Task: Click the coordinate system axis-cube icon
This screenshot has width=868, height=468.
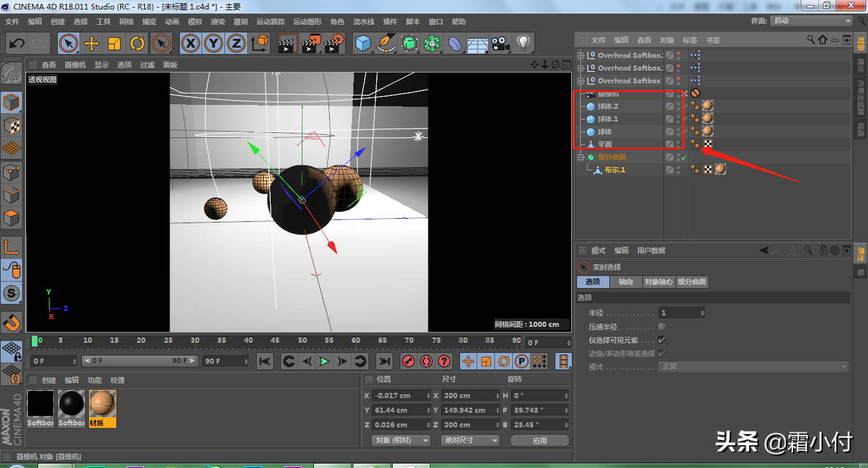Action: (x=259, y=43)
